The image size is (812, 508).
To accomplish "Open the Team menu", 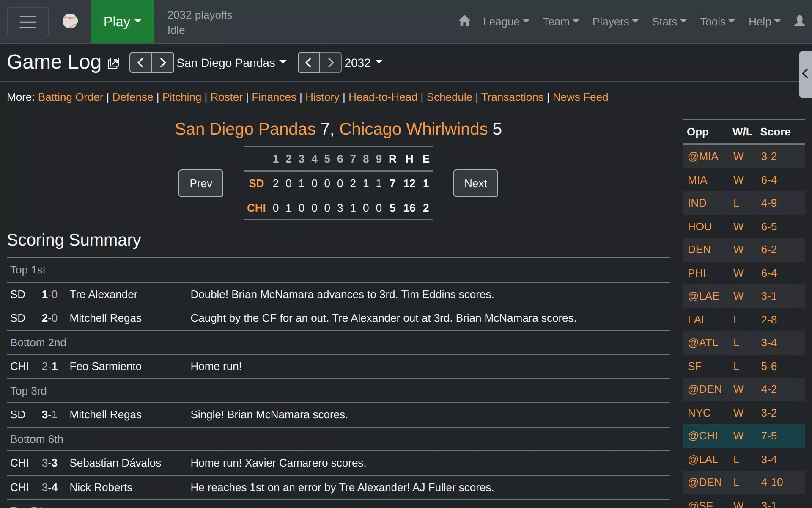I will point(561,22).
